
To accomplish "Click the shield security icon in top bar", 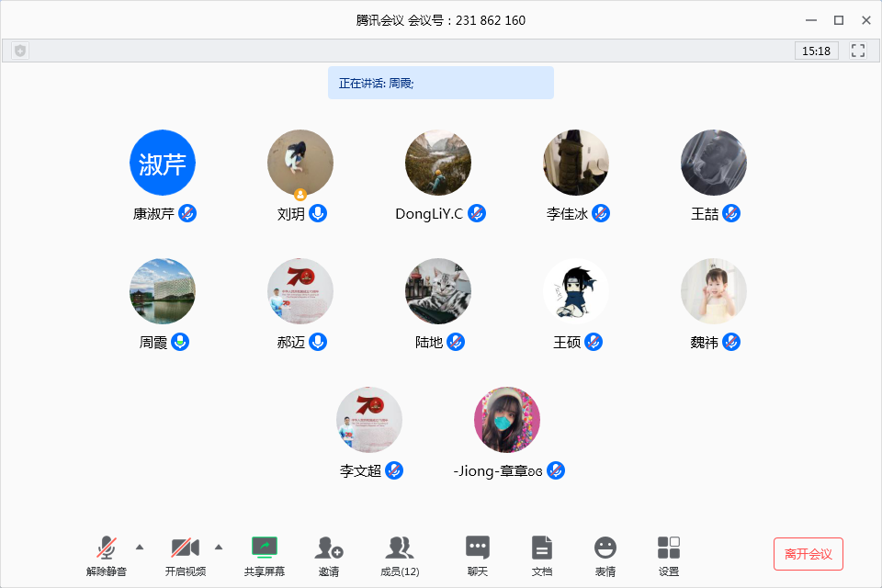I will click(x=20, y=51).
